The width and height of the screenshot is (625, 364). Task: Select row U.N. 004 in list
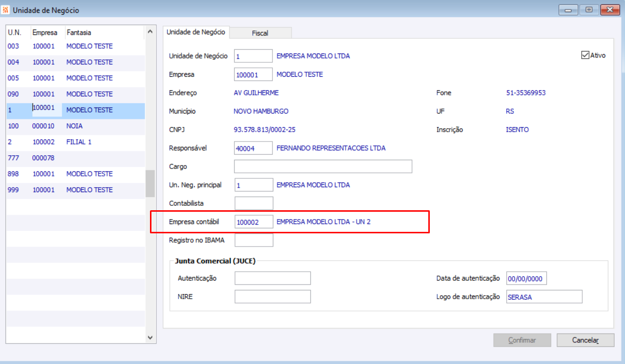(75, 62)
